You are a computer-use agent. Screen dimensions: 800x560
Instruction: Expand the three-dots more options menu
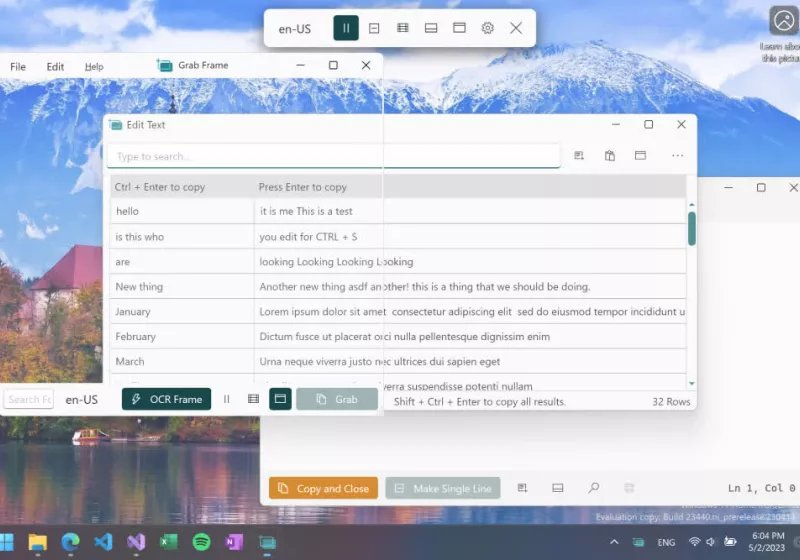[677, 156]
